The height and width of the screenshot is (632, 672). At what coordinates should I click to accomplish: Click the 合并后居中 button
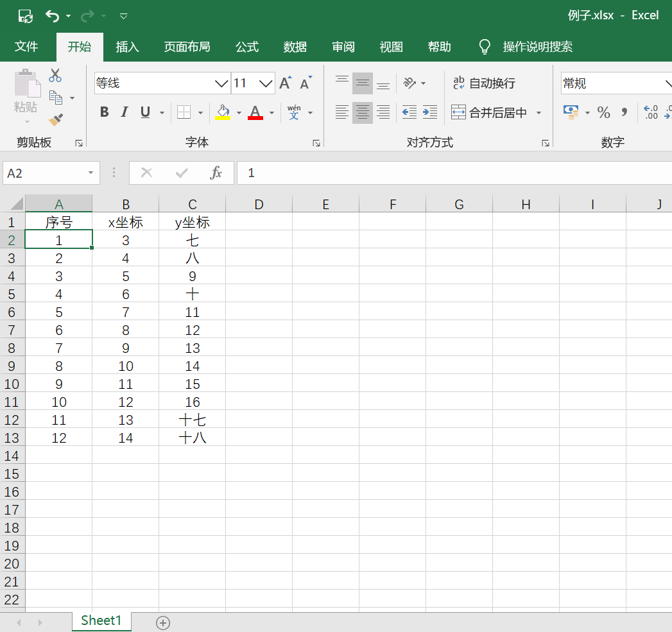pos(489,113)
